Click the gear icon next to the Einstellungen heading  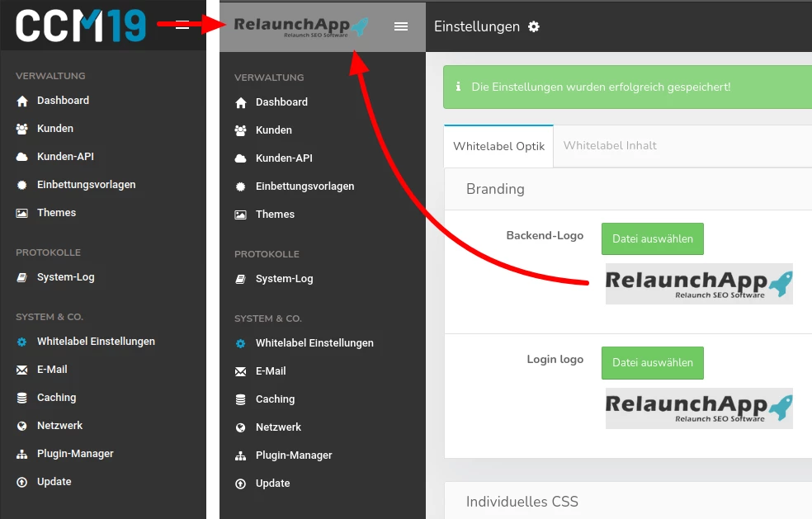tap(534, 26)
